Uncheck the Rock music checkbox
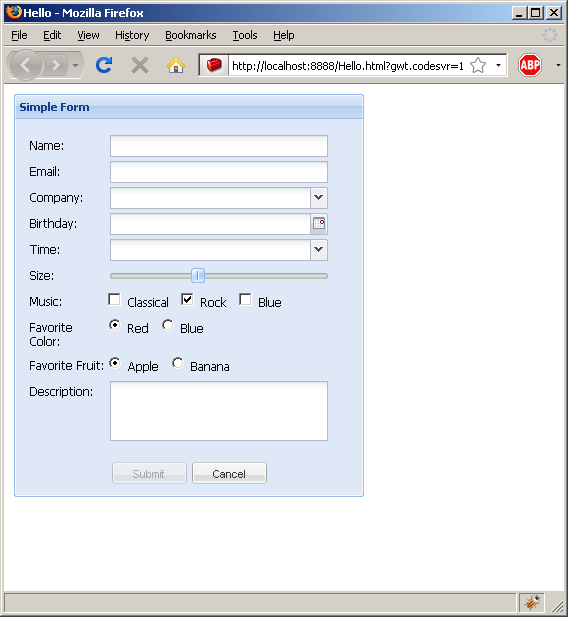 point(187,299)
